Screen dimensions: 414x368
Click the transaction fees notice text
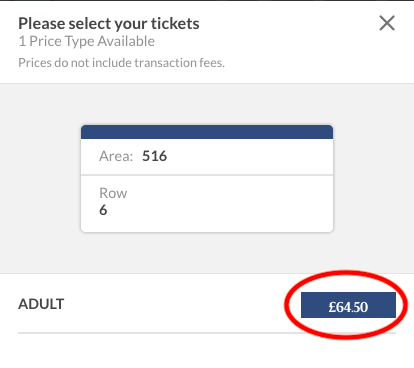[121, 63]
